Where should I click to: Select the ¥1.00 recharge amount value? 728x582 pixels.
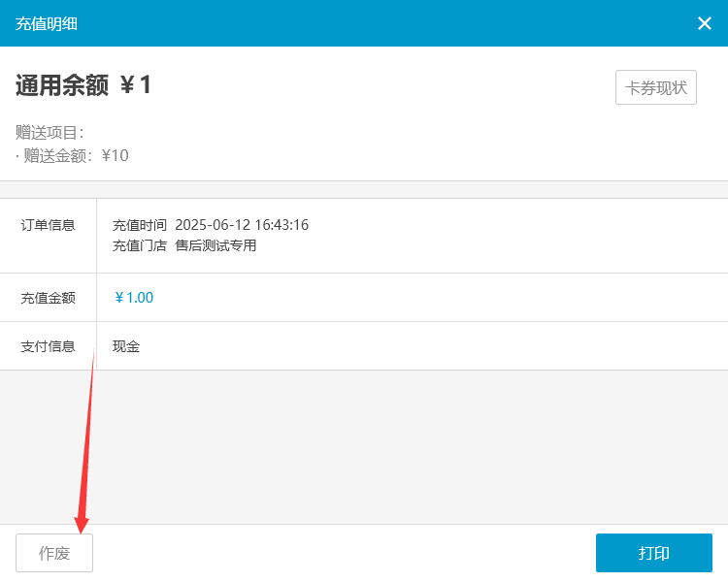pos(134,298)
